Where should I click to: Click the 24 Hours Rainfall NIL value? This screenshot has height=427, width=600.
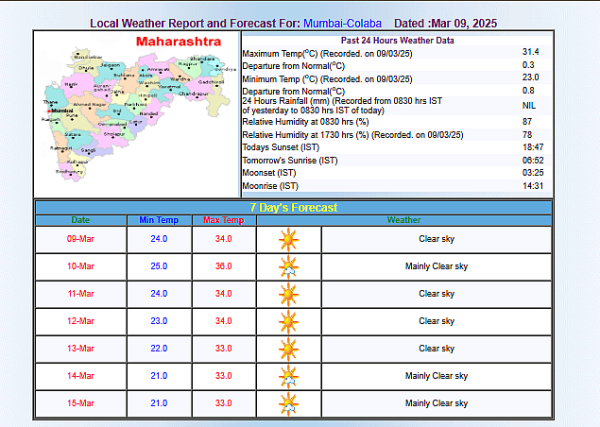tap(529, 106)
